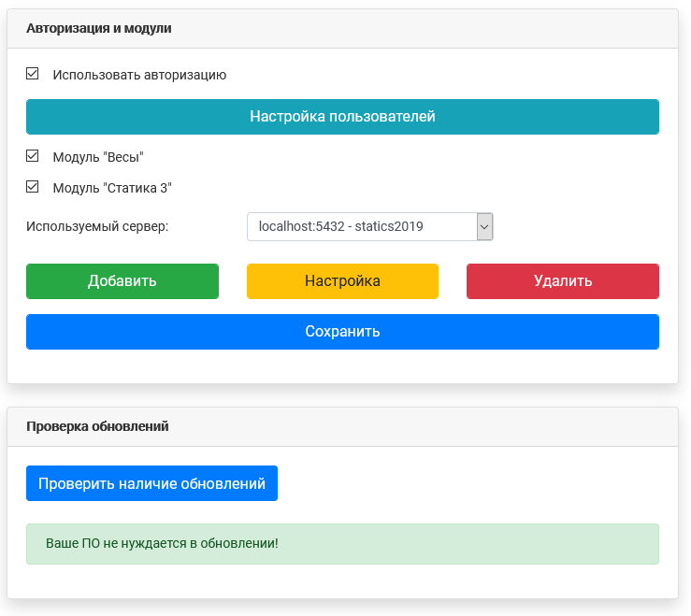Click the Модуль "Статика 3" label text
Screen dimensions: 691x616
pyautogui.click(x=112, y=188)
